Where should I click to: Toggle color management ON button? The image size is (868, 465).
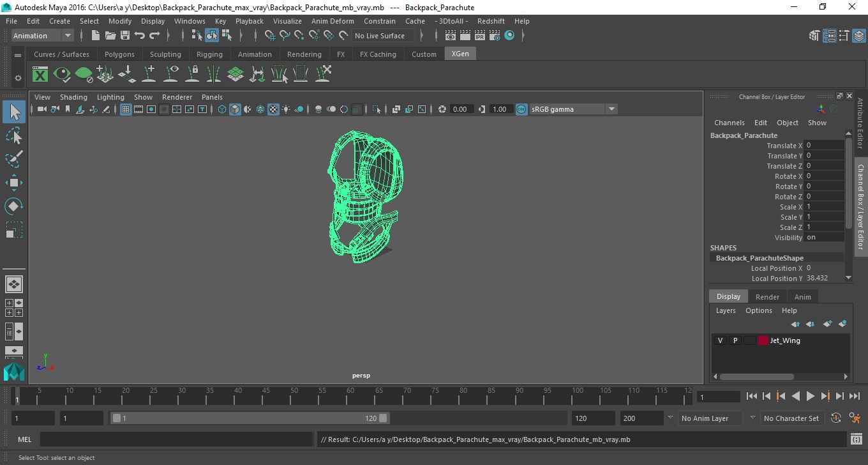point(521,109)
